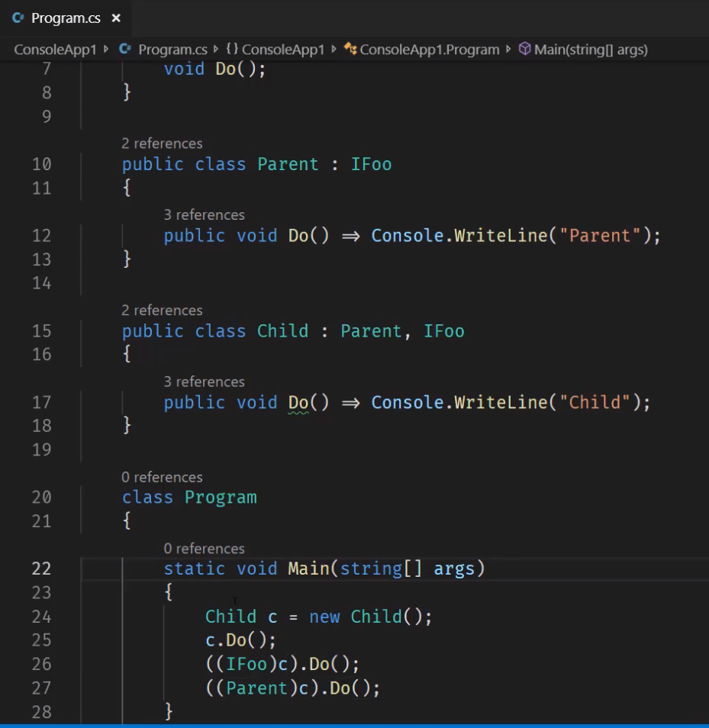Screen dimensions: 709x728
Task: Open "0 references" above class Program
Action: tap(162, 477)
